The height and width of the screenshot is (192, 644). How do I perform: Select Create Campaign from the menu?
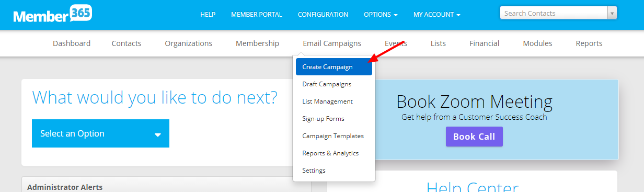click(334, 67)
